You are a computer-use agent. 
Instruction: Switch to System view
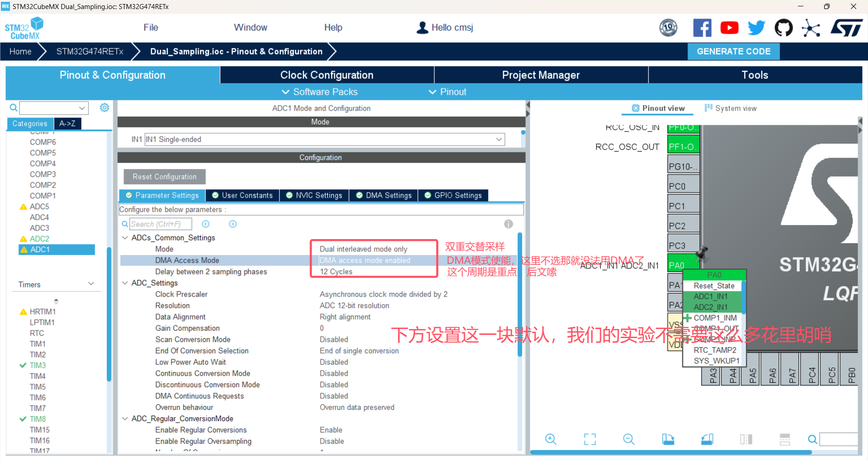coord(731,108)
